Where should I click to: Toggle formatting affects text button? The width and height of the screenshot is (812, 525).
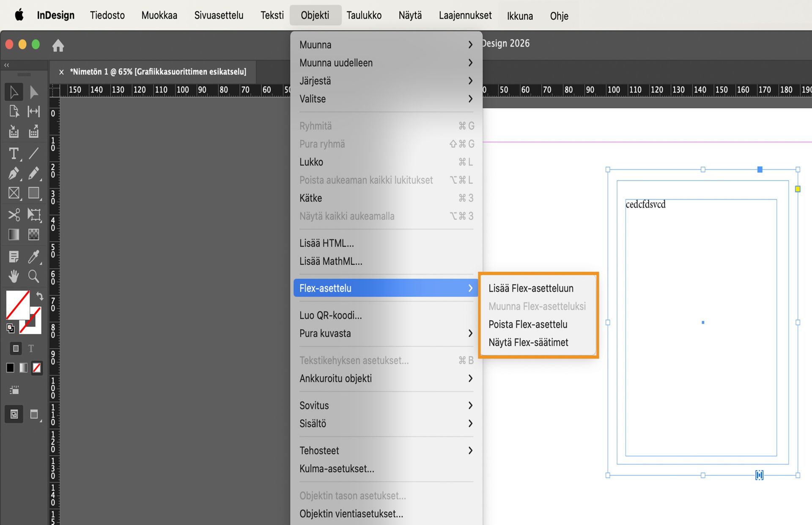[31, 349]
